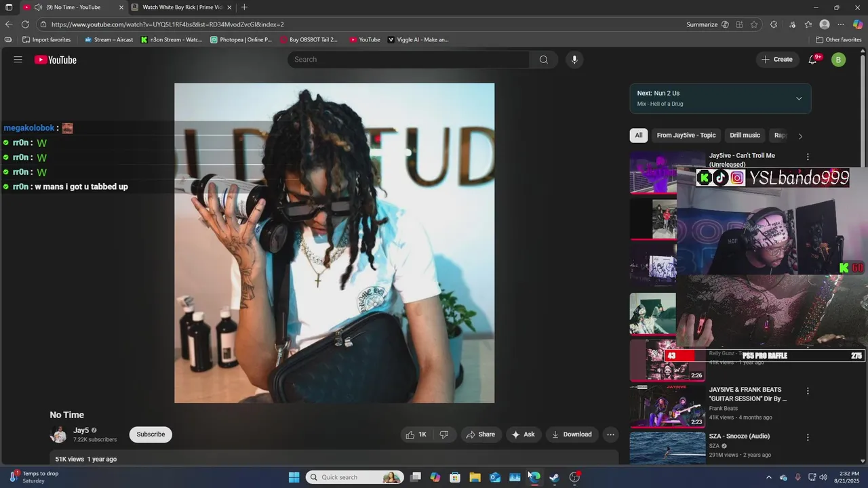Show more filter chips with the arrow
868x488 pixels.
point(800,136)
